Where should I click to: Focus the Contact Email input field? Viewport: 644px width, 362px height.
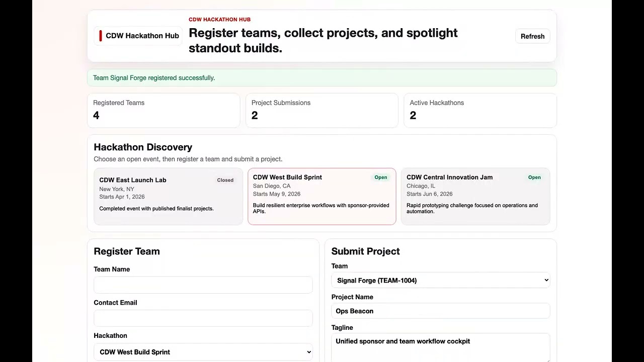coord(203,318)
